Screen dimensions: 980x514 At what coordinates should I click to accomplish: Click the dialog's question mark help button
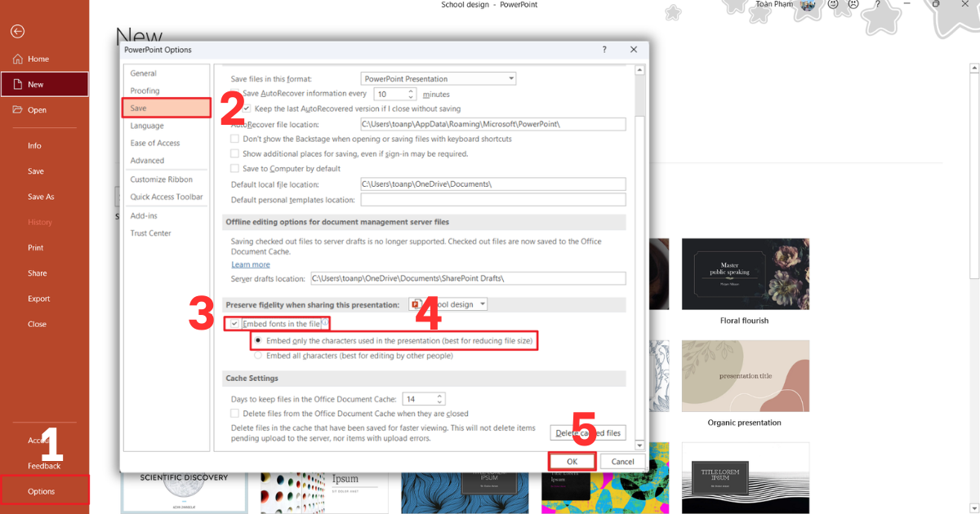point(604,50)
